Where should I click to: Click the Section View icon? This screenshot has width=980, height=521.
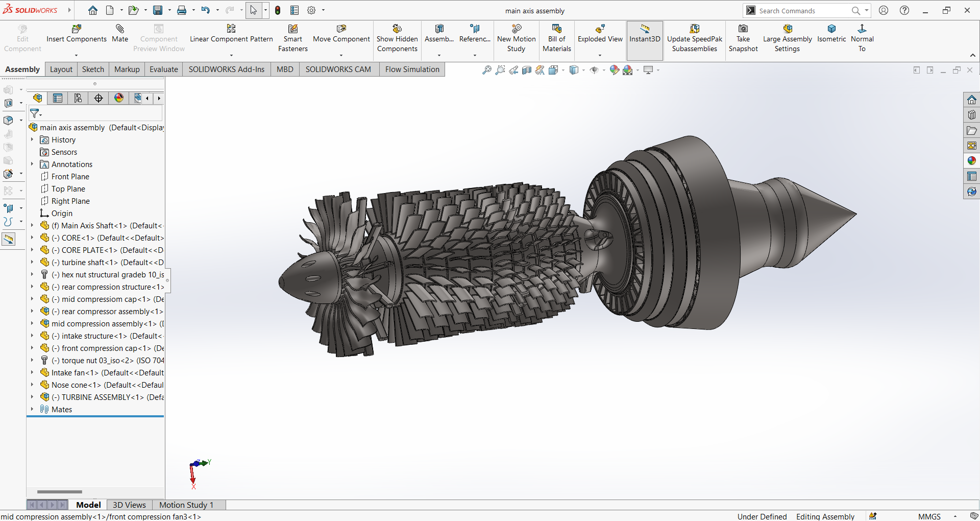(x=527, y=70)
